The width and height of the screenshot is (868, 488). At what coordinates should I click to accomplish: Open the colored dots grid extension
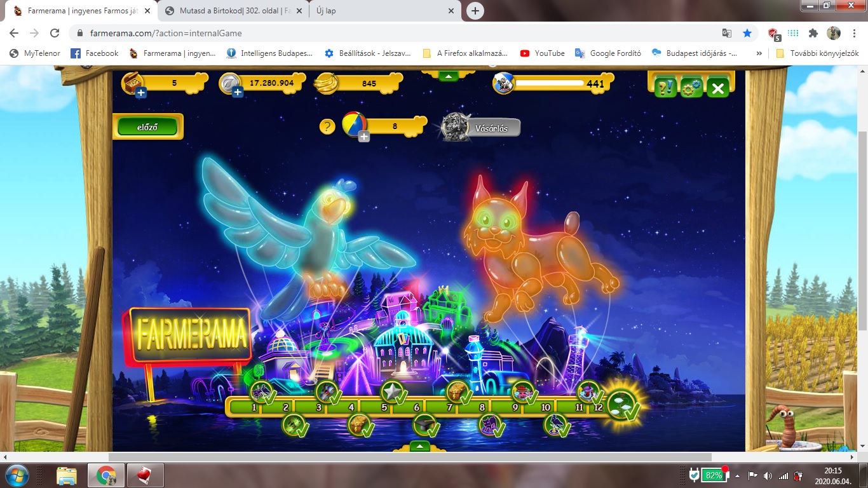tap(793, 33)
